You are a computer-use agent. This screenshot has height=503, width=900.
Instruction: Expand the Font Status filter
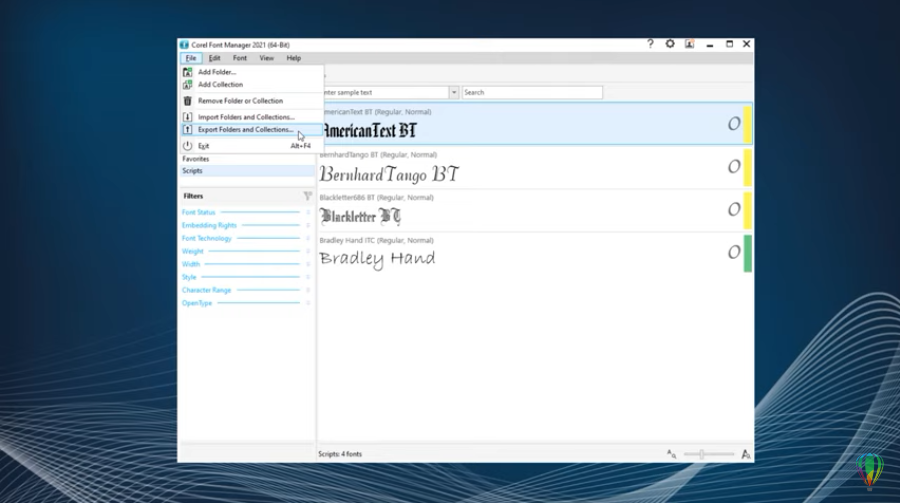pos(247,212)
